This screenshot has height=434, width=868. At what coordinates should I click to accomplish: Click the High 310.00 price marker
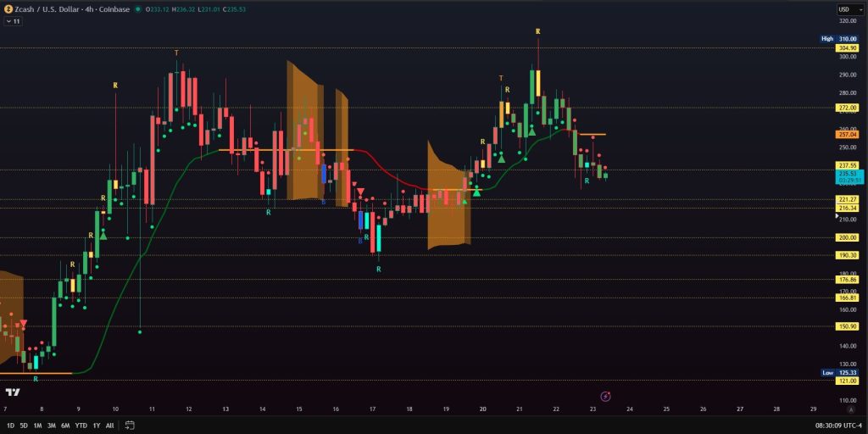pos(847,39)
